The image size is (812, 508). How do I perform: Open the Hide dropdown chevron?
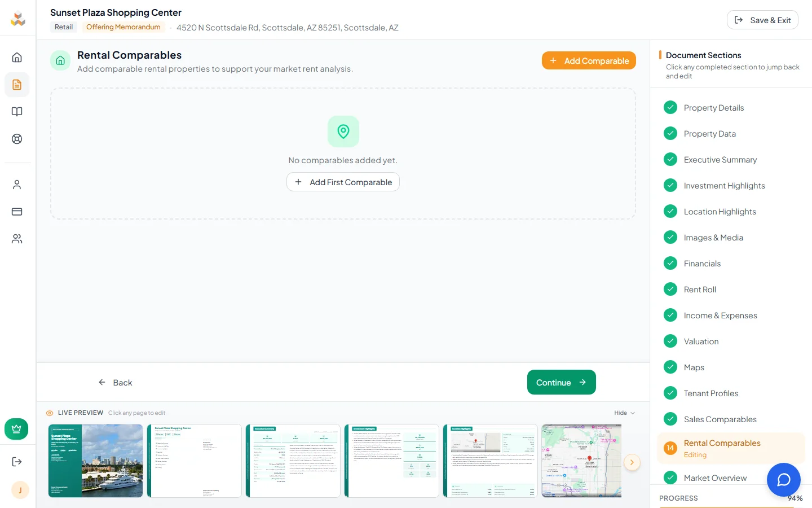[x=632, y=413]
